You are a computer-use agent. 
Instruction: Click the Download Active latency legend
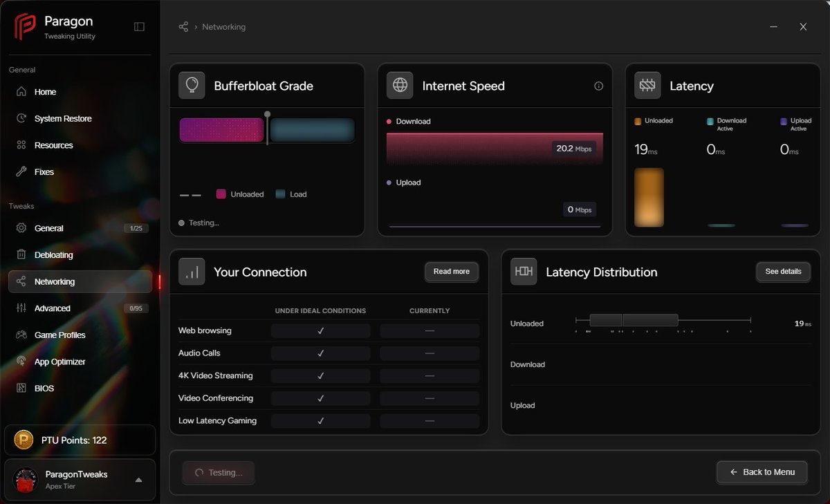point(726,124)
